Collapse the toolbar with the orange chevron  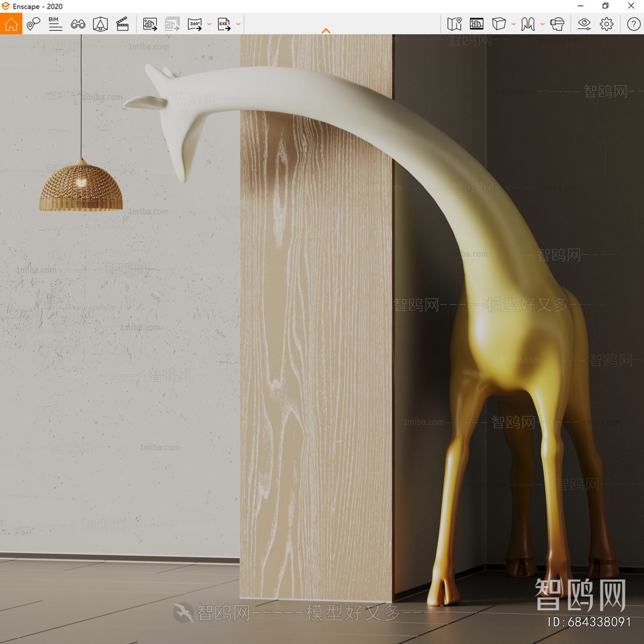pos(326,31)
